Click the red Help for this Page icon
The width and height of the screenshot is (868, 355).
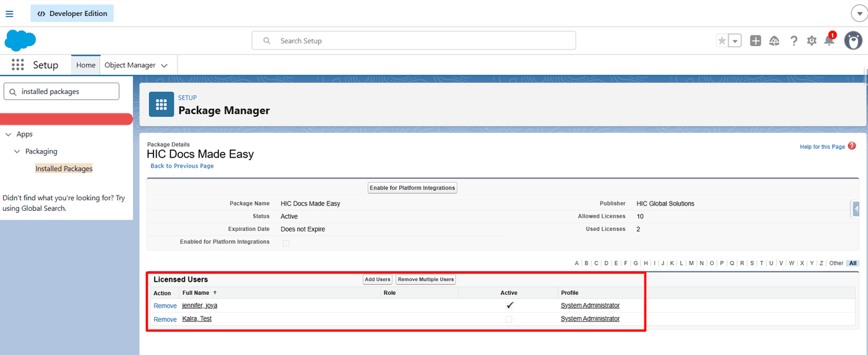pos(851,146)
